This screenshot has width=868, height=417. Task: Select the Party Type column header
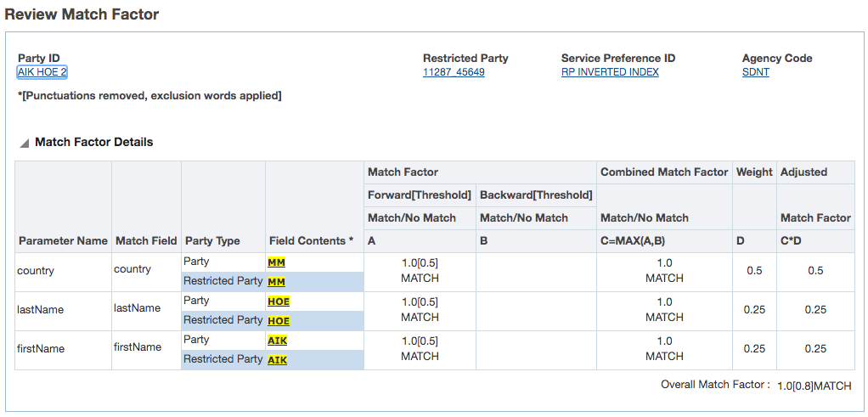[x=212, y=240]
